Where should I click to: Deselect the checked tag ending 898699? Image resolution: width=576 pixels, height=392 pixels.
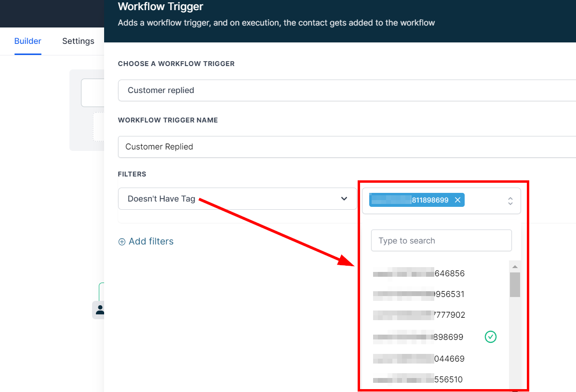pyautogui.click(x=418, y=337)
